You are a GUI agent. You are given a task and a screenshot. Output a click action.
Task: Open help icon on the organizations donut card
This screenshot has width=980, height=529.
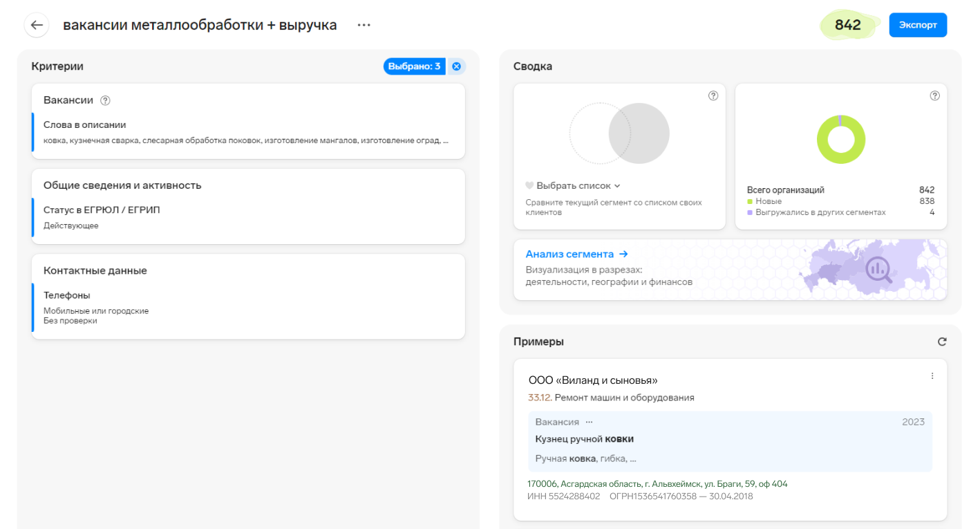tap(934, 96)
